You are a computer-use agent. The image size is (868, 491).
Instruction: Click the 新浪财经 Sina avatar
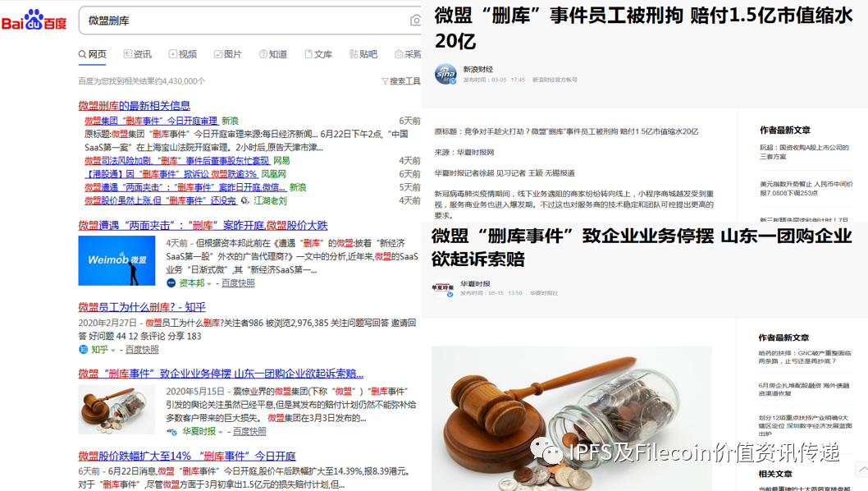pos(445,74)
